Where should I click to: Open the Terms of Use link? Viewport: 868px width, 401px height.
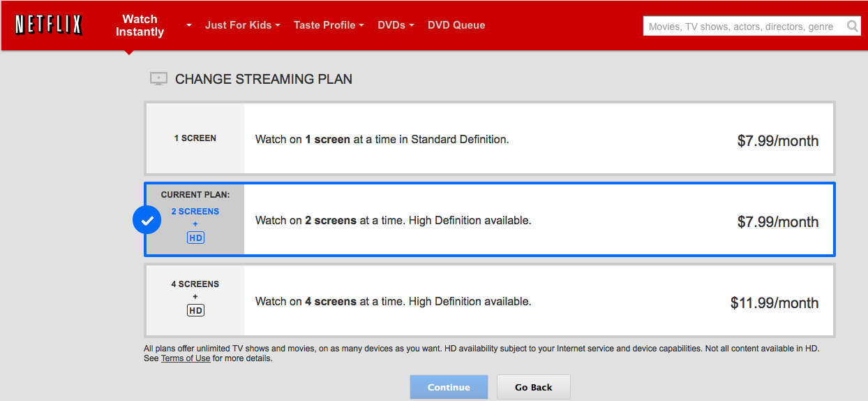point(186,358)
